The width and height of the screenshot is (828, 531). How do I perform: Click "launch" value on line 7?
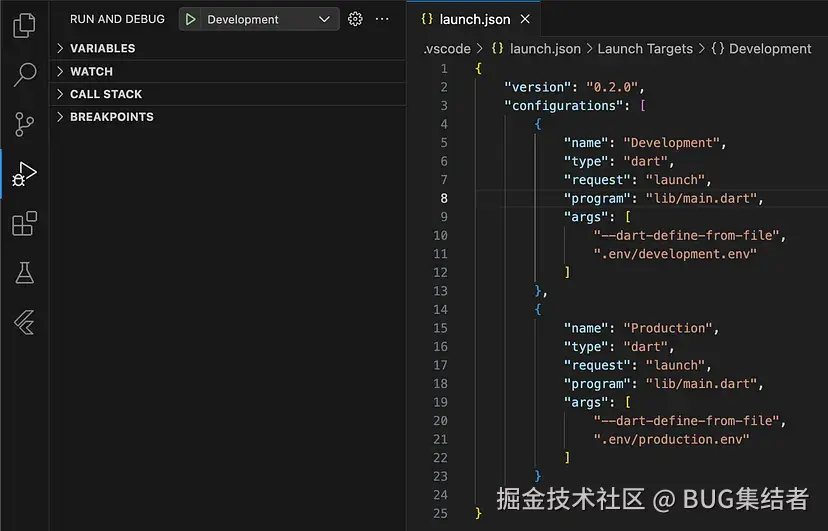675,180
